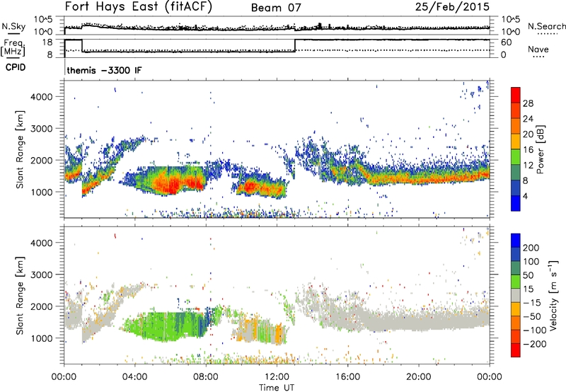Click the positive "50" velocity colorbar label
This screenshot has width=566, height=392.
(x=528, y=275)
